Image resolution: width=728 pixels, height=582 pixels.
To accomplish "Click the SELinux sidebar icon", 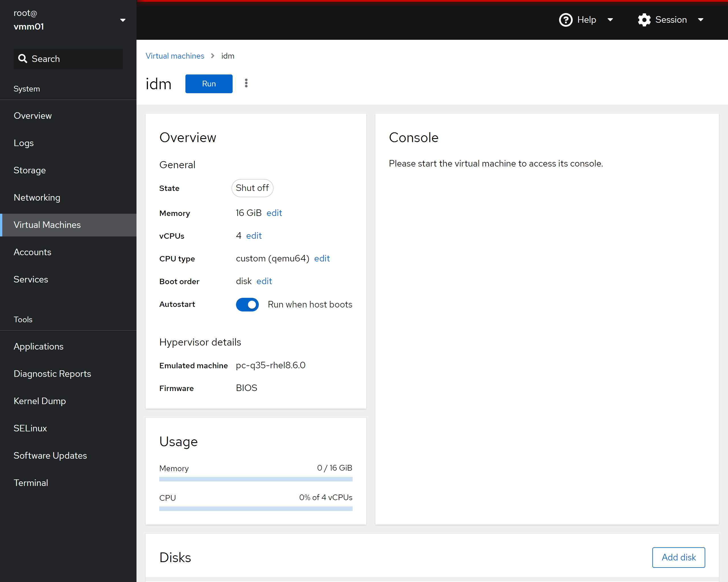I will (30, 428).
